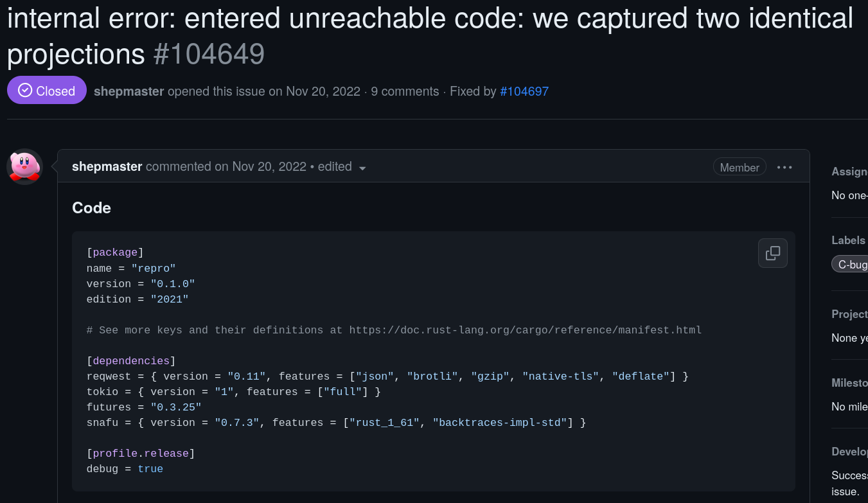Click the Milestone sidebar heading

(849, 383)
